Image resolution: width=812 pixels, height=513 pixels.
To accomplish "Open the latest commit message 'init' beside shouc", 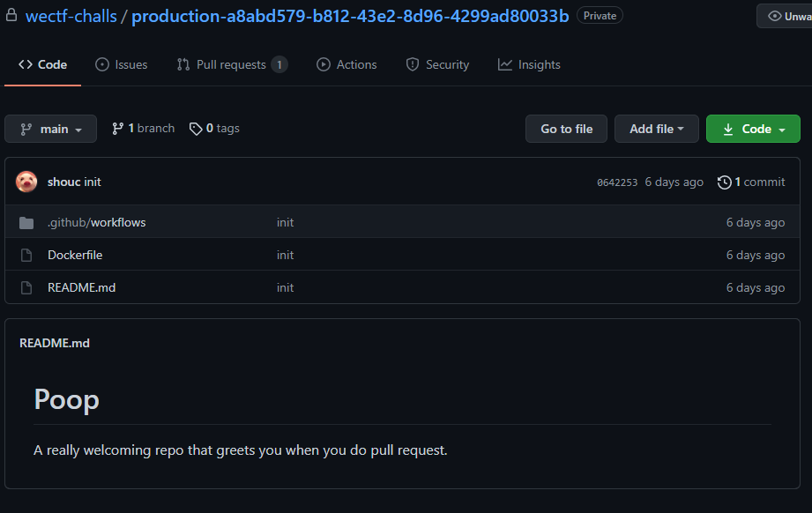I will tap(93, 182).
